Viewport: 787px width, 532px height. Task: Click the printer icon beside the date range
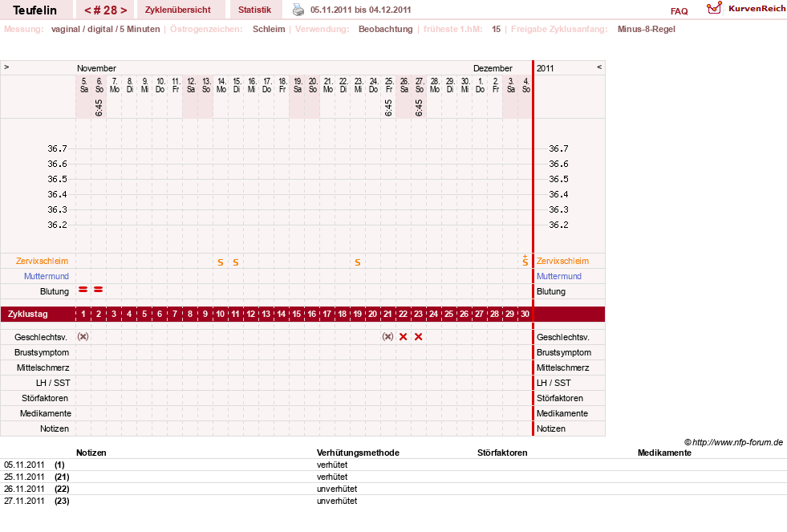pos(298,10)
